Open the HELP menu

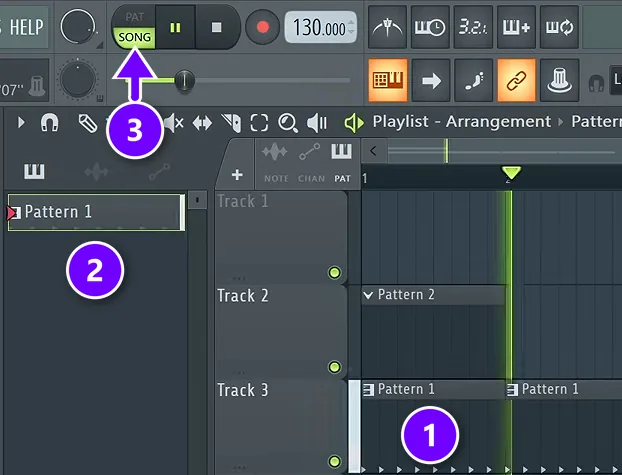[x=26, y=27]
